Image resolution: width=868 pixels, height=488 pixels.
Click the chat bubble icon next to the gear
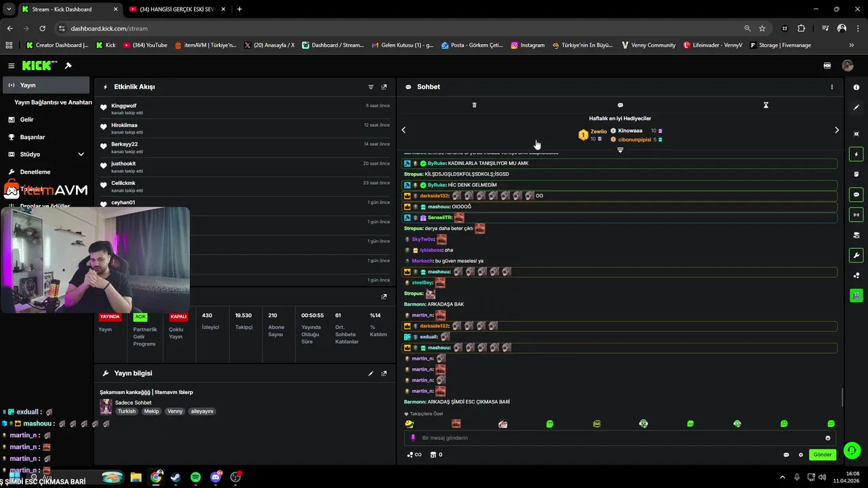[786, 455]
